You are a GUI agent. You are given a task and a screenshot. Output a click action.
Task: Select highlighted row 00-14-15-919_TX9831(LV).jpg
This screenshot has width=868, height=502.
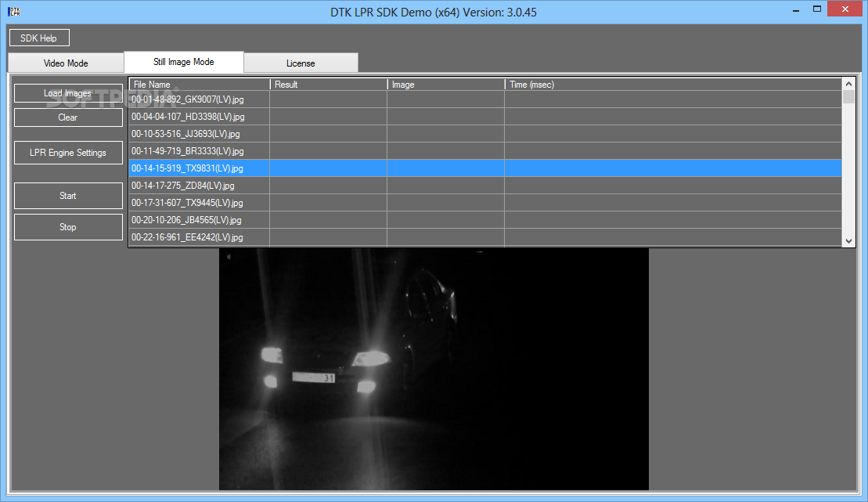pyautogui.click(x=485, y=168)
